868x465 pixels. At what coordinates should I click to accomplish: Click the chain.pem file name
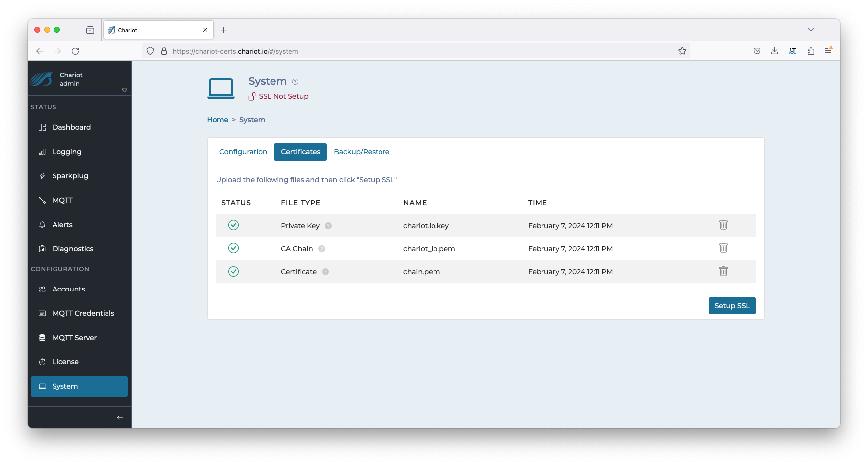coord(422,272)
